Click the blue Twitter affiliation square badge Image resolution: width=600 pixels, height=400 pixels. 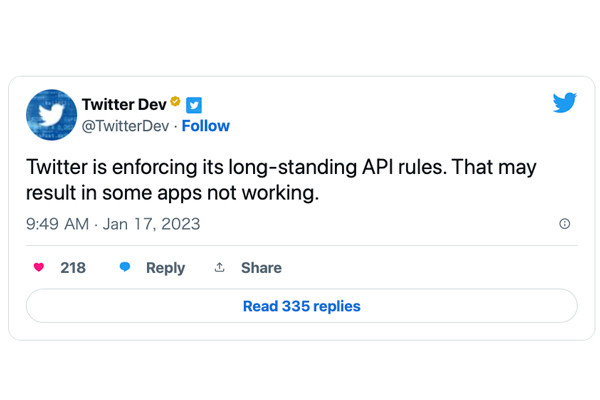[x=194, y=105]
